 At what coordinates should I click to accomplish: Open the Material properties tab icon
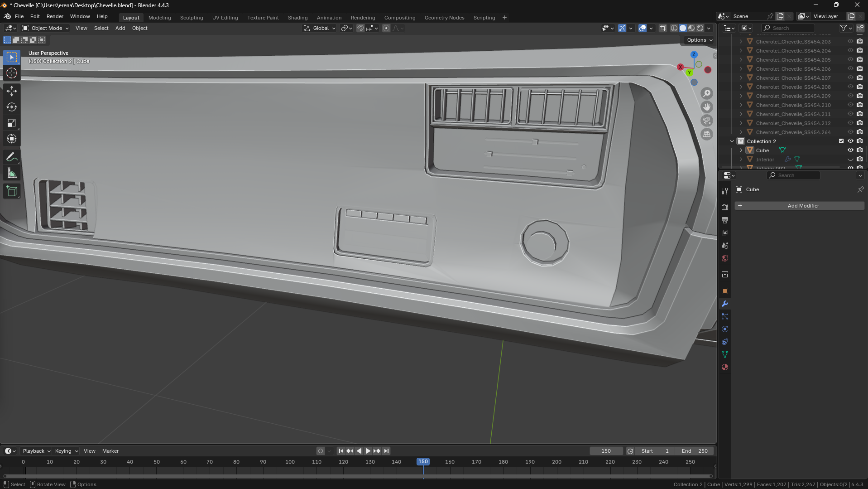click(x=725, y=367)
